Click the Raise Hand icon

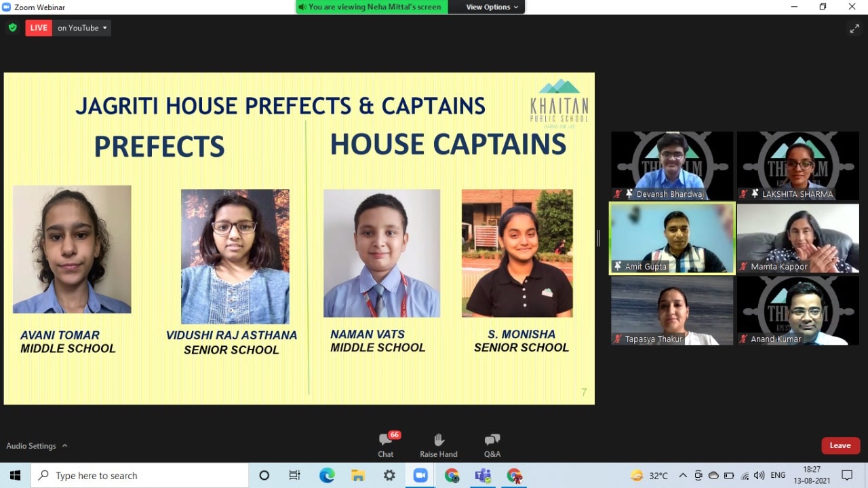tap(439, 445)
